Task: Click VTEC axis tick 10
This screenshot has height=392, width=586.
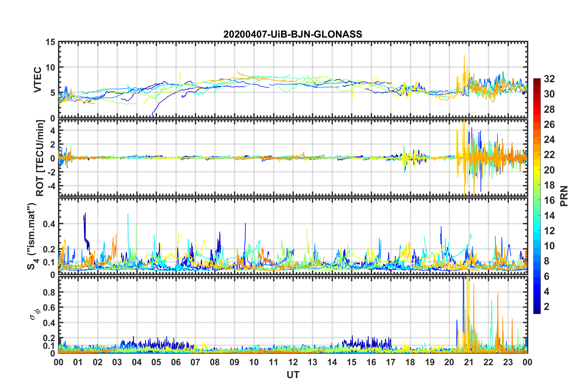Action: [50, 67]
